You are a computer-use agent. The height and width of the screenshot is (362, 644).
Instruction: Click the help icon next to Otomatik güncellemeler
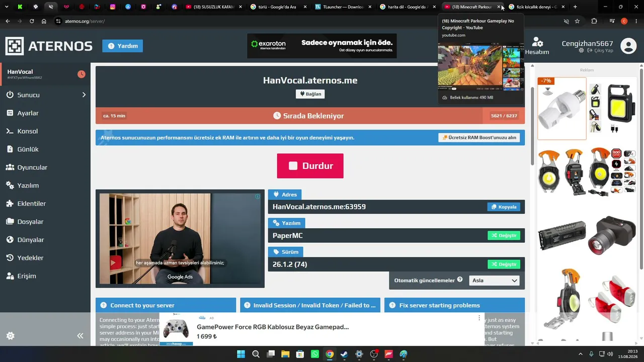coord(460,280)
